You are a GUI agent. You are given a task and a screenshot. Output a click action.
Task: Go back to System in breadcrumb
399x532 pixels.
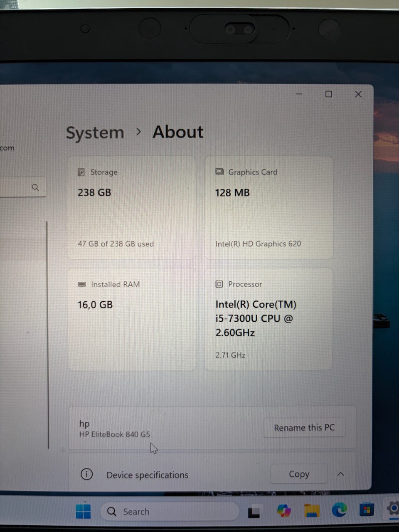(95, 133)
